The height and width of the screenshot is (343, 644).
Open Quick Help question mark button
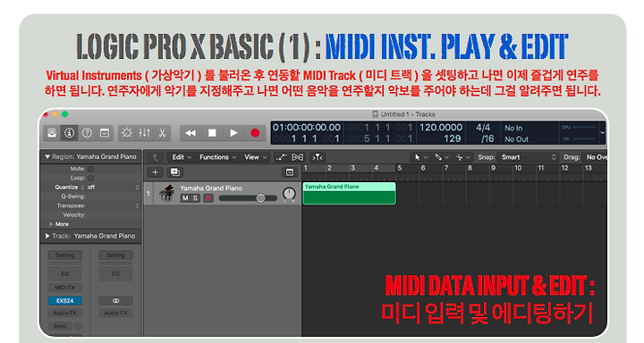[x=87, y=133]
